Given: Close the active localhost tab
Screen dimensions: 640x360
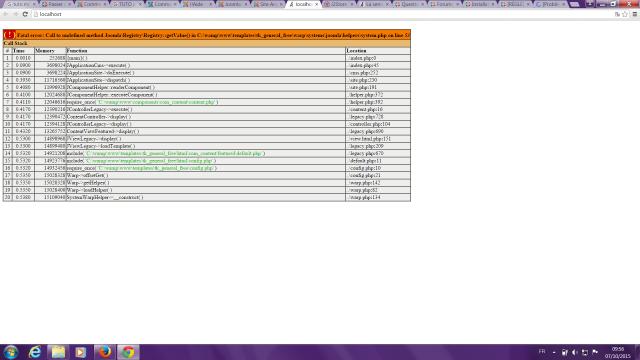Looking at the screenshot, I should point(316,4).
